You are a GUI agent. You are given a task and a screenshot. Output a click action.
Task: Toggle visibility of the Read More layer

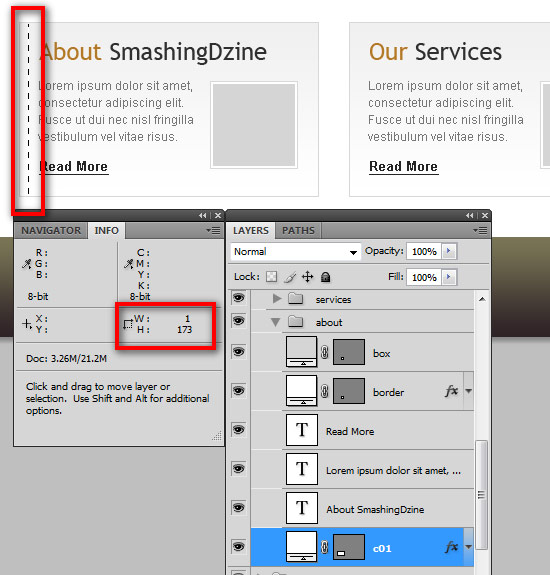click(x=239, y=429)
